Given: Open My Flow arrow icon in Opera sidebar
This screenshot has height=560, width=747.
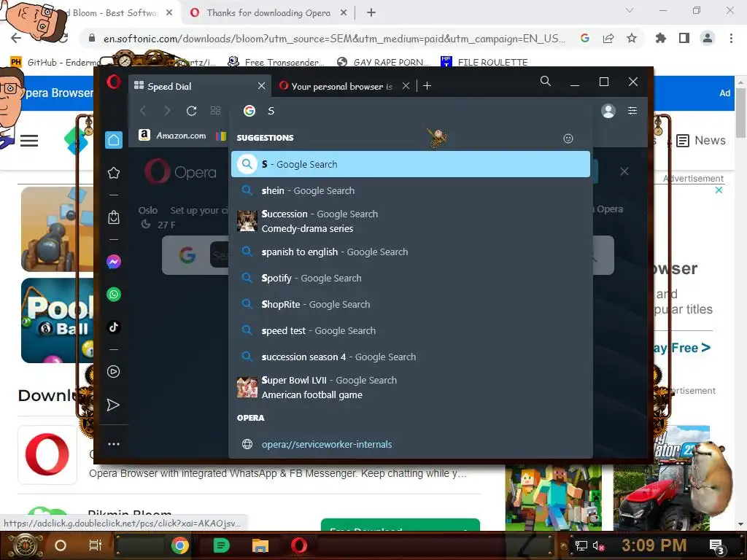Looking at the screenshot, I should tap(113, 405).
